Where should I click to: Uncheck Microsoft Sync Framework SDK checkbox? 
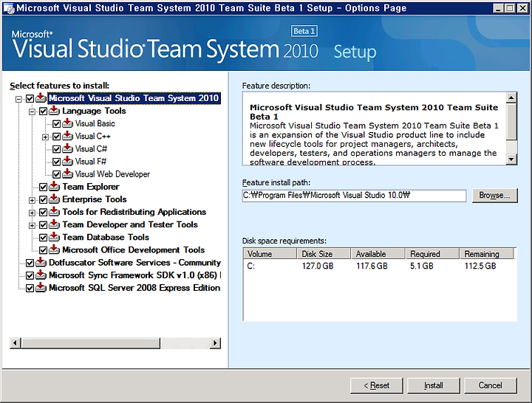click(x=30, y=275)
